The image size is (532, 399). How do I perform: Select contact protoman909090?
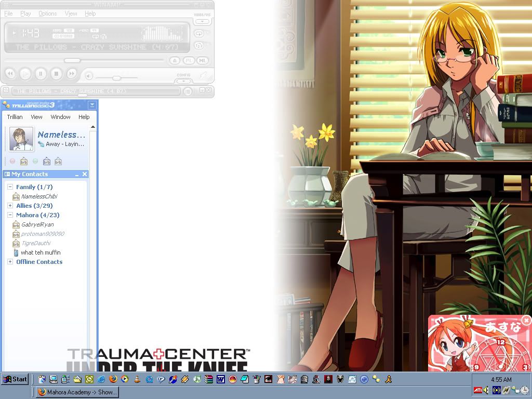click(x=42, y=234)
